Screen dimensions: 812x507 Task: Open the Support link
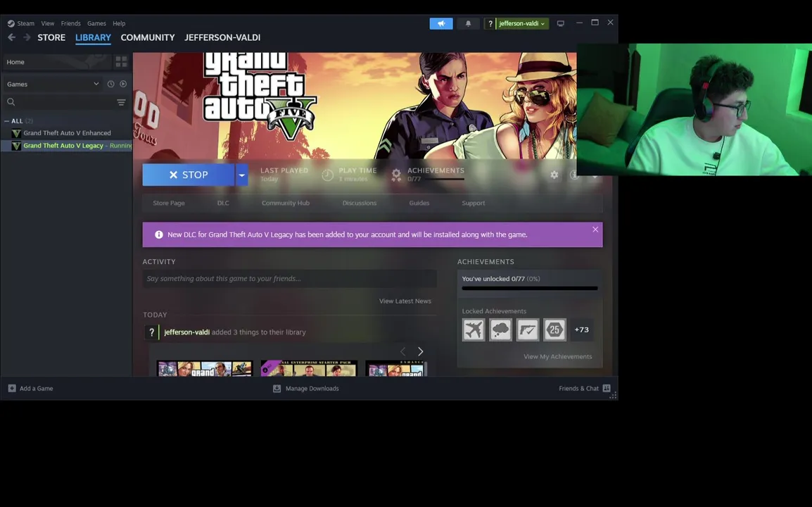pos(474,204)
